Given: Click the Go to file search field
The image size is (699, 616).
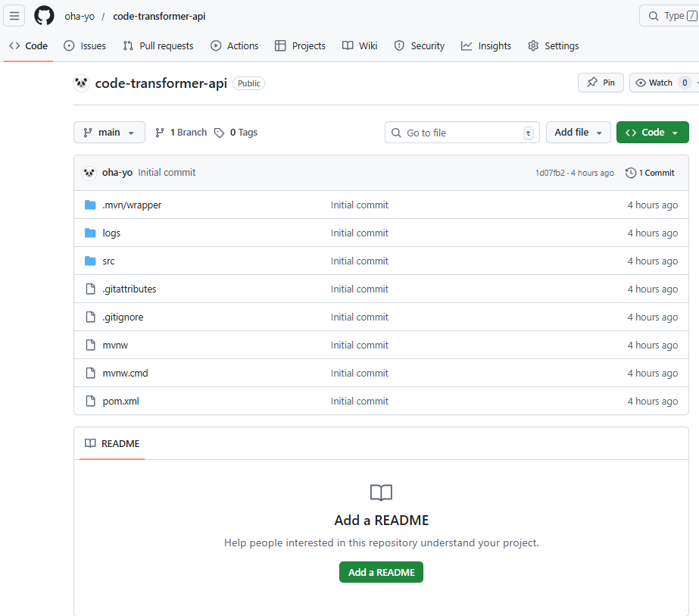Looking at the screenshot, I should [x=462, y=133].
